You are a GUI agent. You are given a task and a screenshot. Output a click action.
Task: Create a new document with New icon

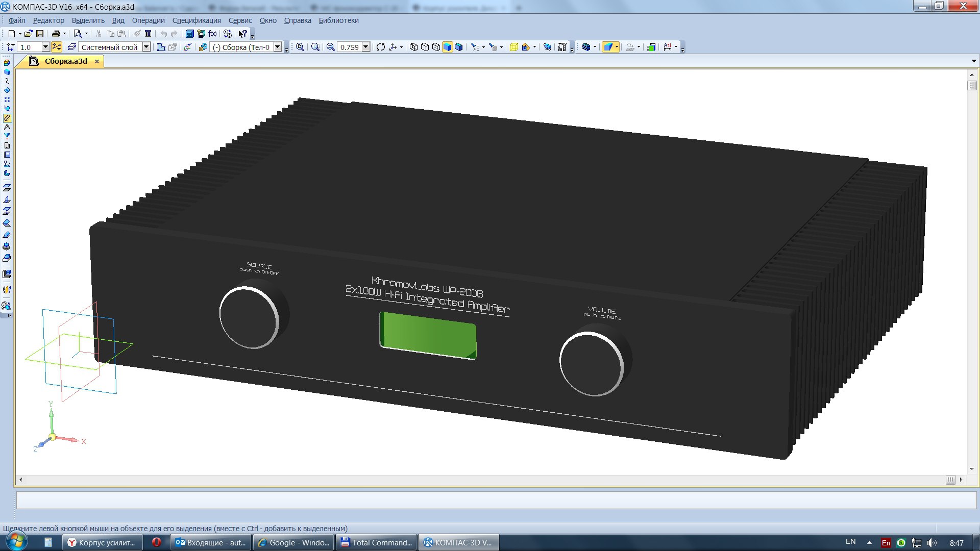pos(12,34)
